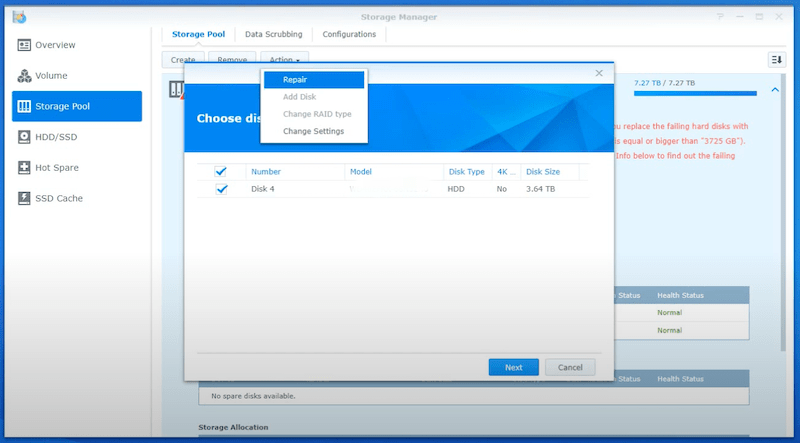Image resolution: width=800 pixels, height=443 pixels.
Task: Select the Storage Pool sidebar icon
Action: [25, 106]
